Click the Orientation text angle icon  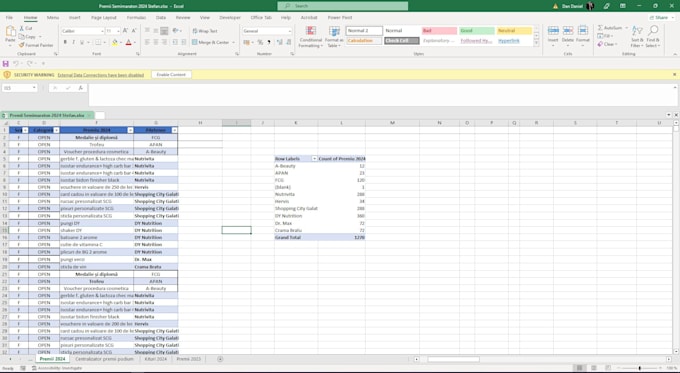pos(176,31)
